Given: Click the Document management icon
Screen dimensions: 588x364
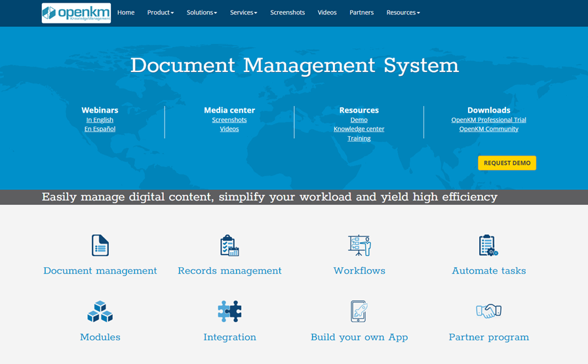Looking at the screenshot, I should coord(100,246).
